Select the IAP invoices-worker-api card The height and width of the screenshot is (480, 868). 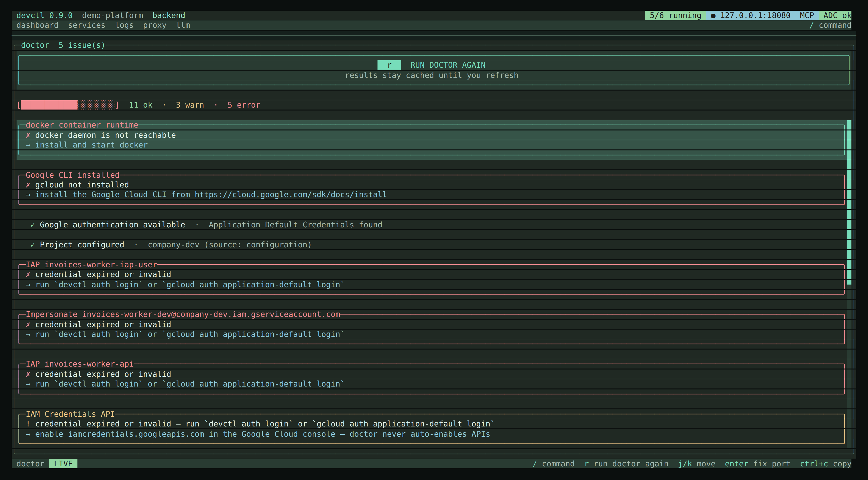[431, 379]
